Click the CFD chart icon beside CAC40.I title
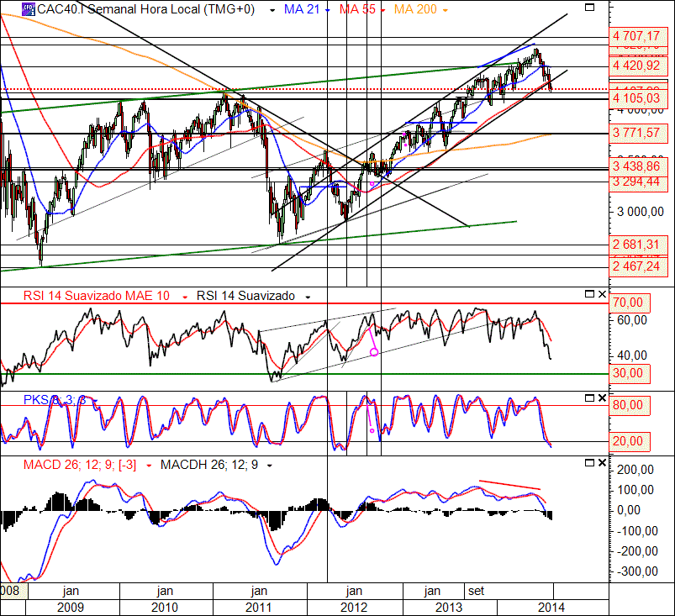The height and width of the screenshot is (616, 675). pos(29,9)
